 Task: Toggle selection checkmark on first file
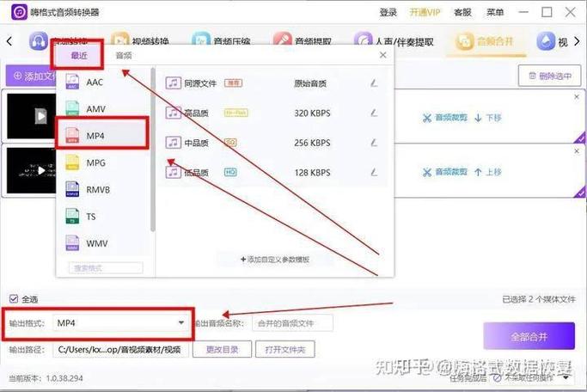580,138
